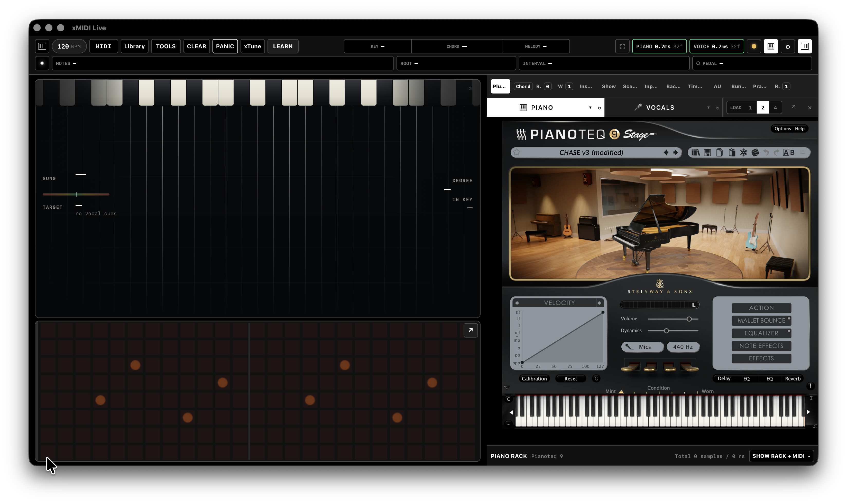This screenshot has height=504, width=847.
Task: Click the dice random preset icon
Action: (755, 153)
